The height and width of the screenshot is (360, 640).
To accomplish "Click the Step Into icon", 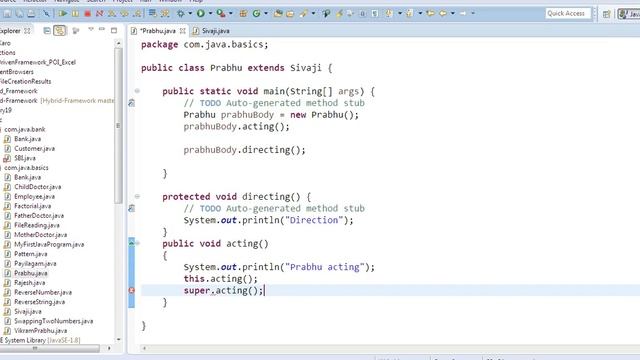I will coord(112,14).
